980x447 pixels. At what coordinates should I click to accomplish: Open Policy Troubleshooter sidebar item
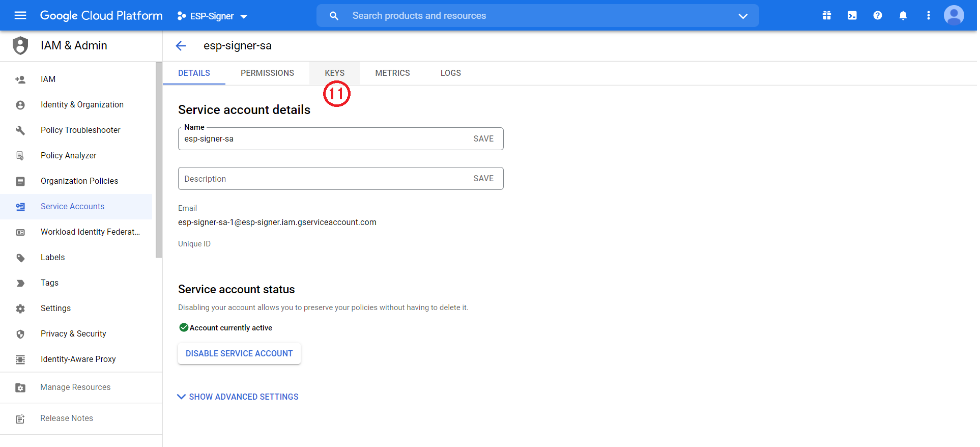(76, 130)
